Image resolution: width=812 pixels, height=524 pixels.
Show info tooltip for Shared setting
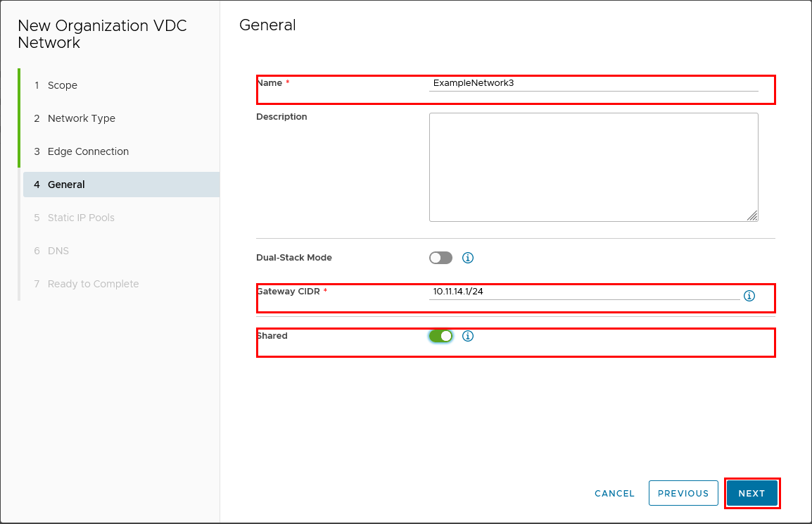[468, 336]
